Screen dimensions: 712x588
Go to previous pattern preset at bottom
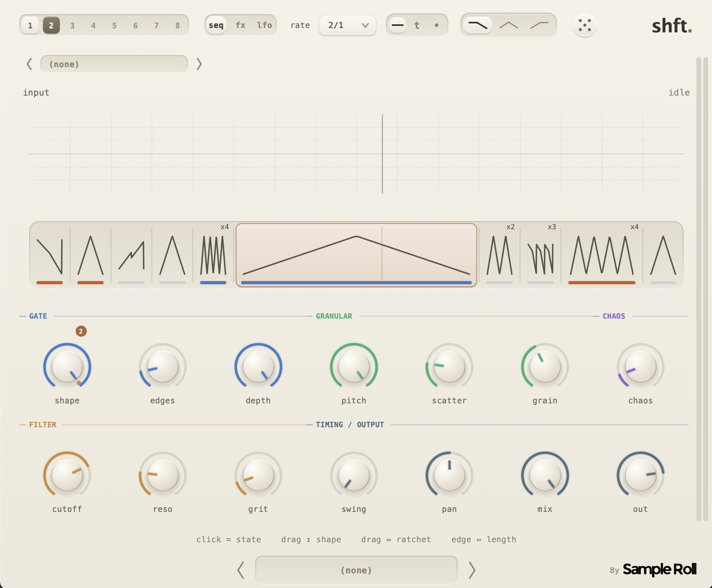[x=241, y=570]
